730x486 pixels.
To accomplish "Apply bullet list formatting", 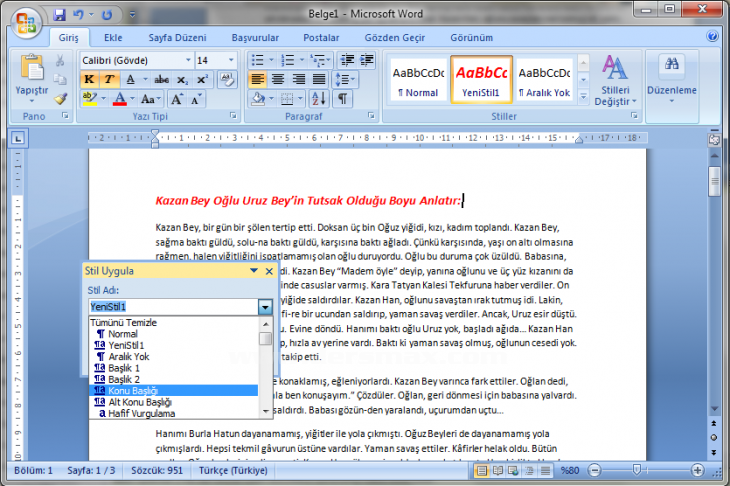I will pos(257,60).
